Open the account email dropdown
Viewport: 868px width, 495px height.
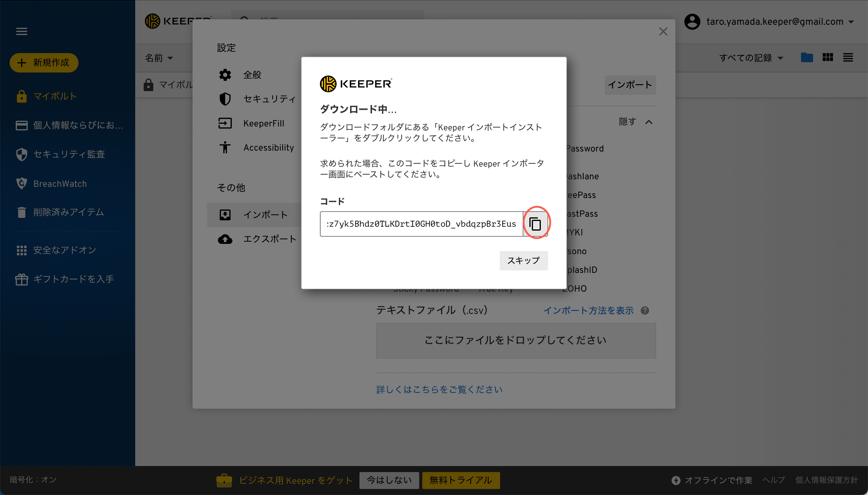[x=775, y=21]
